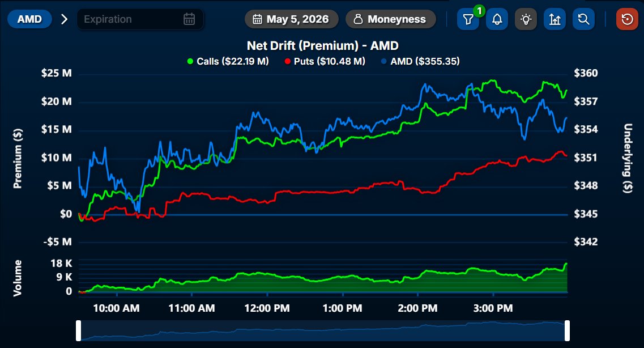Click the red reset refresh button
Image resolution: width=644 pixels, height=348 pixels.
pyautogui.click(x=627, y=19)
